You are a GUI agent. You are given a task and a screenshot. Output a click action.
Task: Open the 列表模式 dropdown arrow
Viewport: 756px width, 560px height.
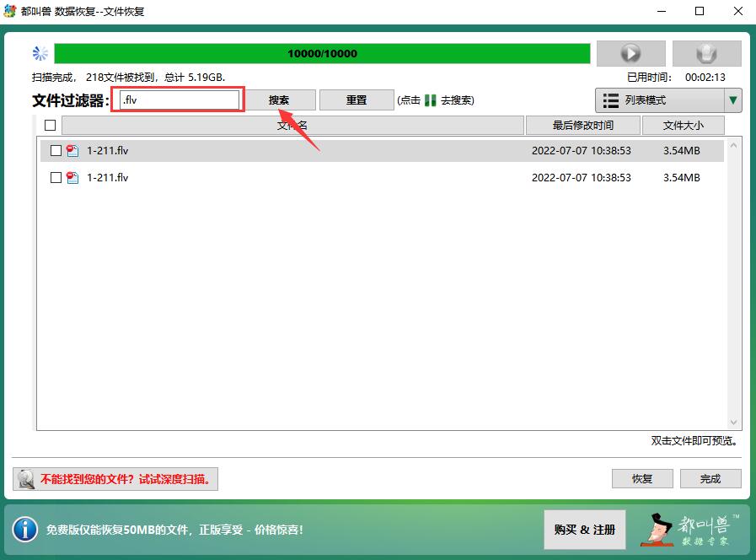tap(732, 100)
